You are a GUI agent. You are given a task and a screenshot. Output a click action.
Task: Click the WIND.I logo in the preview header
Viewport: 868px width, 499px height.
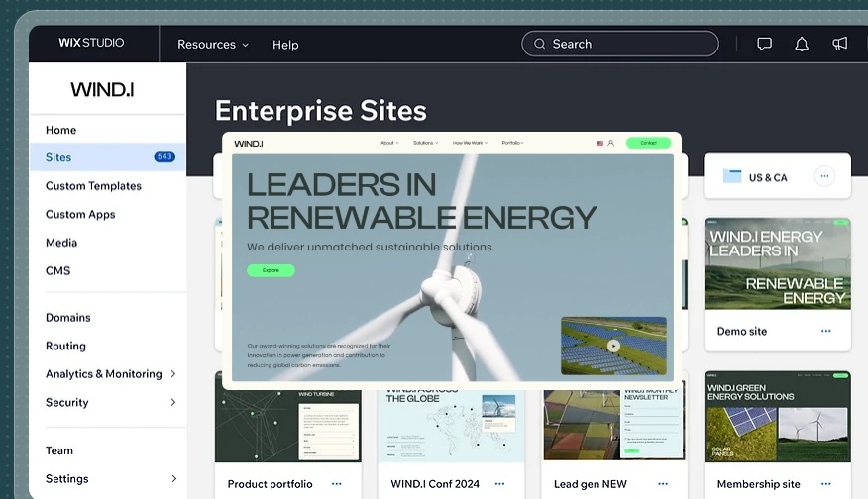point(249,144)
